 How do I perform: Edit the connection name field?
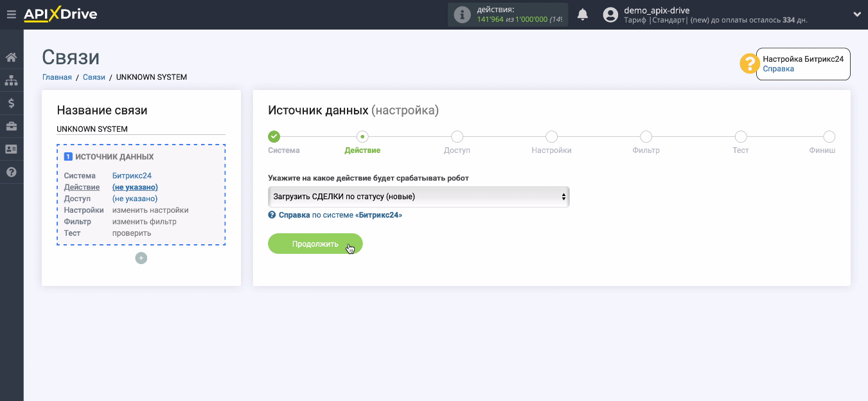[141, 129]
